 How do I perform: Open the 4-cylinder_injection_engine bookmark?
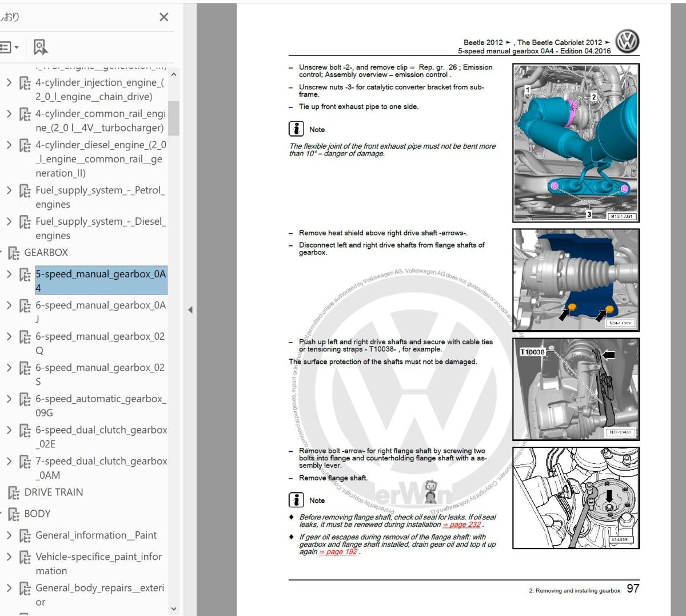(100, 89)
